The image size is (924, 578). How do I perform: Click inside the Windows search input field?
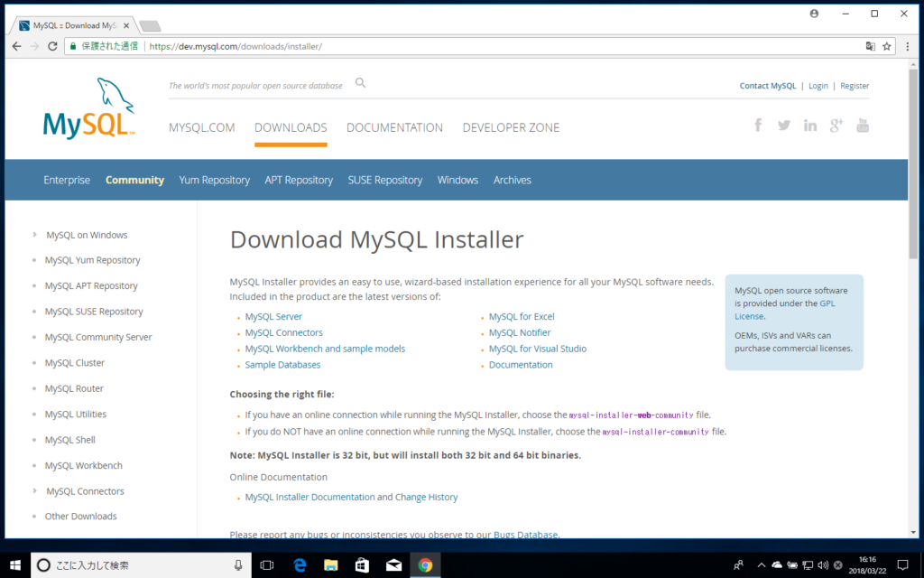pos(135,564)
